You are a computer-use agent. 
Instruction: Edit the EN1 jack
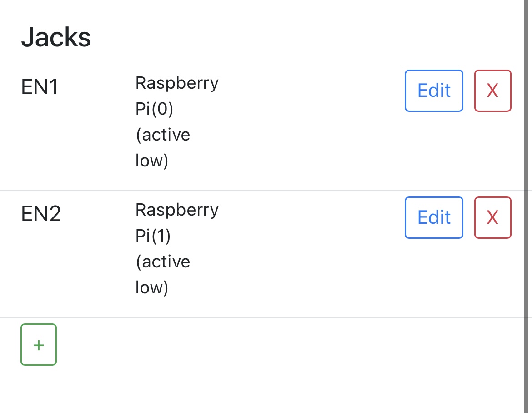(x=434, y=91)
